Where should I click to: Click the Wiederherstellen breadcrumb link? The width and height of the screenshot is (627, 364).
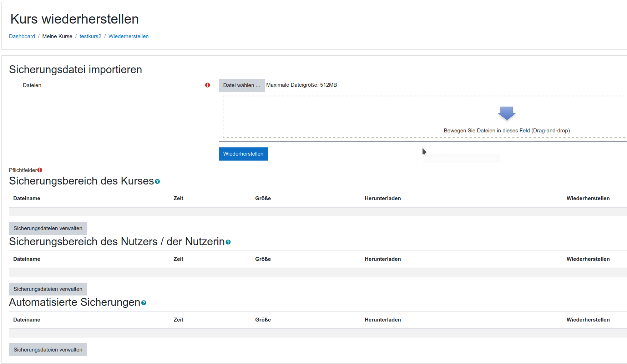[128, 36]
